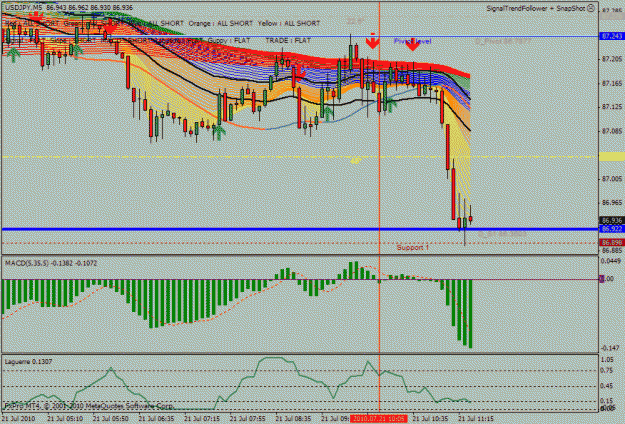The image size is (625, 424).
Task: Click the 87.205 price scale value
Action: pyautogui.click(x=612, y=59)
